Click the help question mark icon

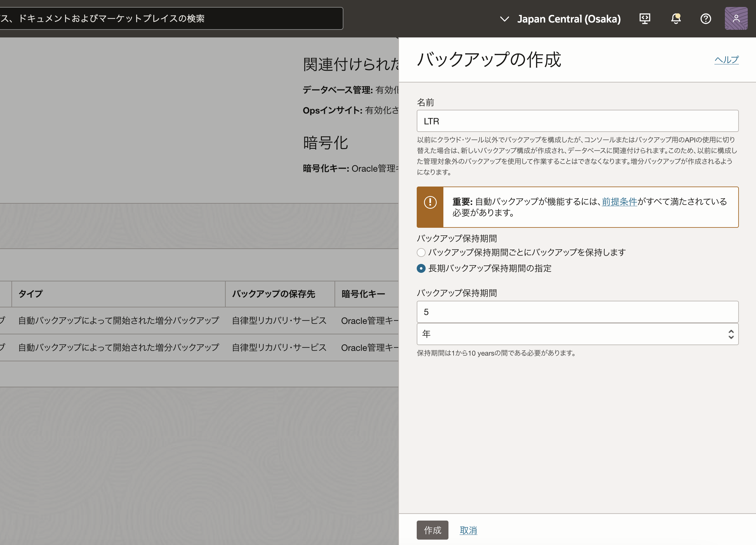click(x=706, y=19)
